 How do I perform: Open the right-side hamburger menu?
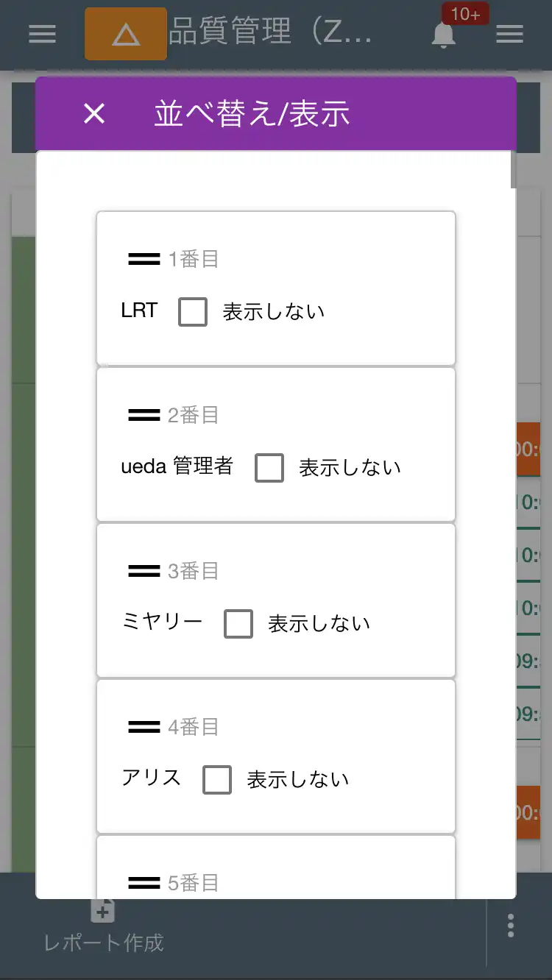[x=509, y=35]
